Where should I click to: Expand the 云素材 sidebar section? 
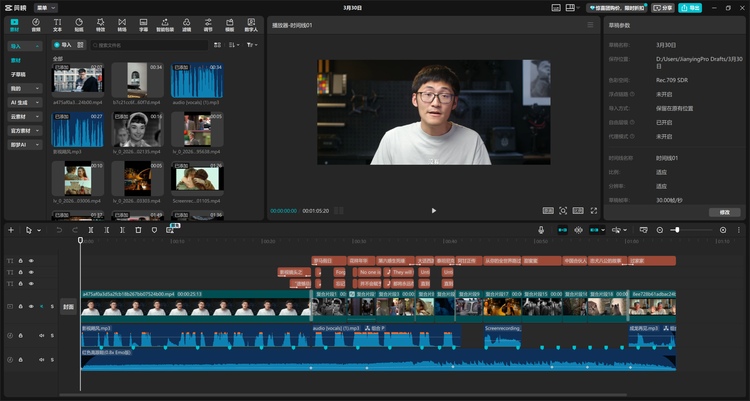25,116
